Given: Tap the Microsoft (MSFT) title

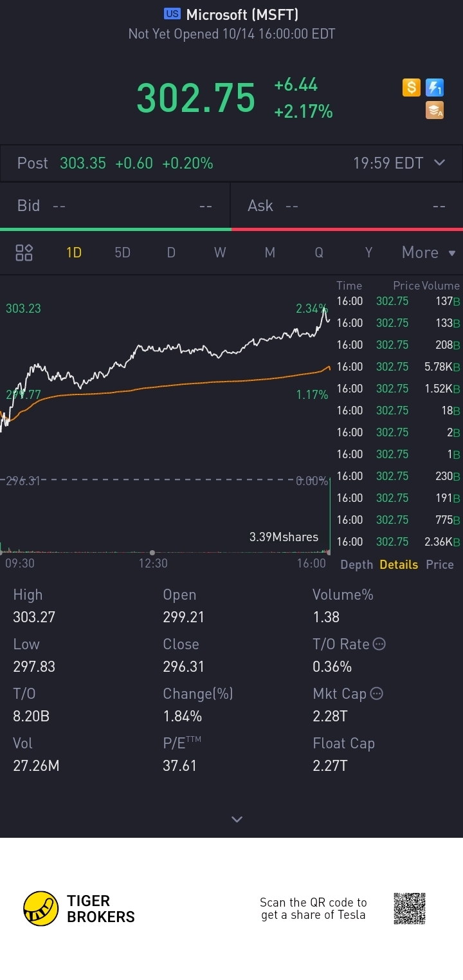Looking at the screenshot, I should [242, 14].
